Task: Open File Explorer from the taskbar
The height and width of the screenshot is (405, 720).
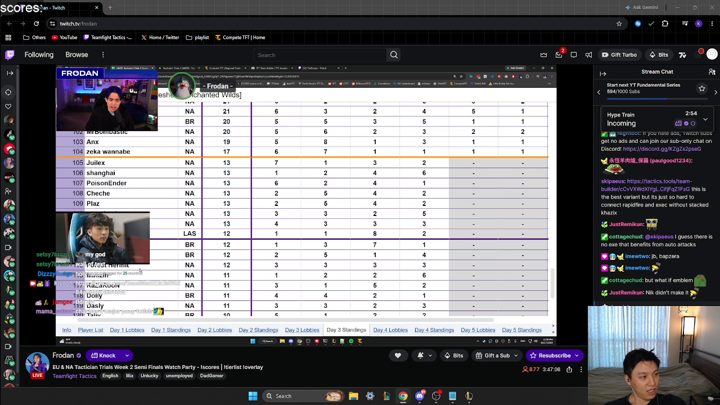Action: click(353, 396)
